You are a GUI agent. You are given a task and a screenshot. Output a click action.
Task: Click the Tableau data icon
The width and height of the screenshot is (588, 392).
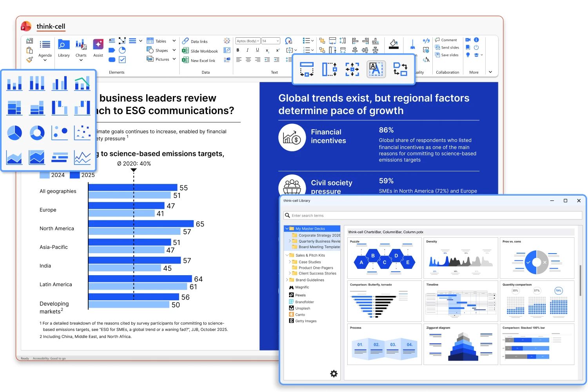227,41
